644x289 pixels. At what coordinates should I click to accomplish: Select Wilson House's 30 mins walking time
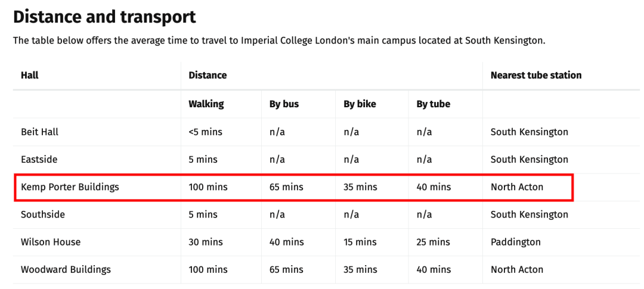206,242
